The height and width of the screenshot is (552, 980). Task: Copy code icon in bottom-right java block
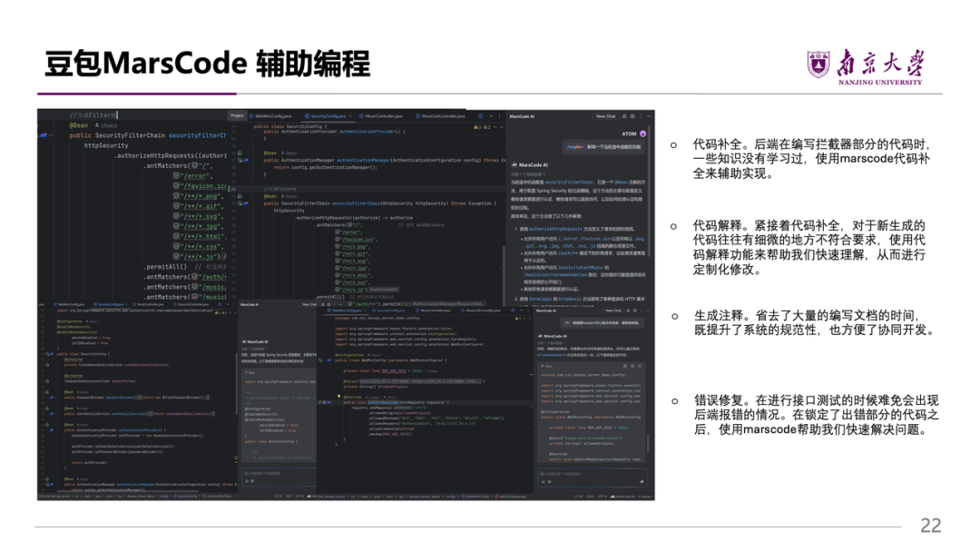[625, 366]
